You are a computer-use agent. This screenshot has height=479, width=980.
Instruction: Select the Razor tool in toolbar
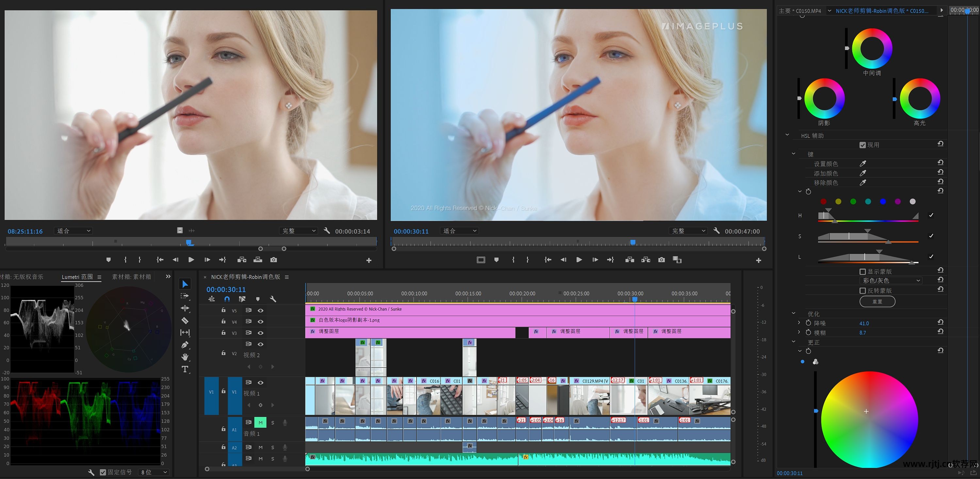pos(185,320)
